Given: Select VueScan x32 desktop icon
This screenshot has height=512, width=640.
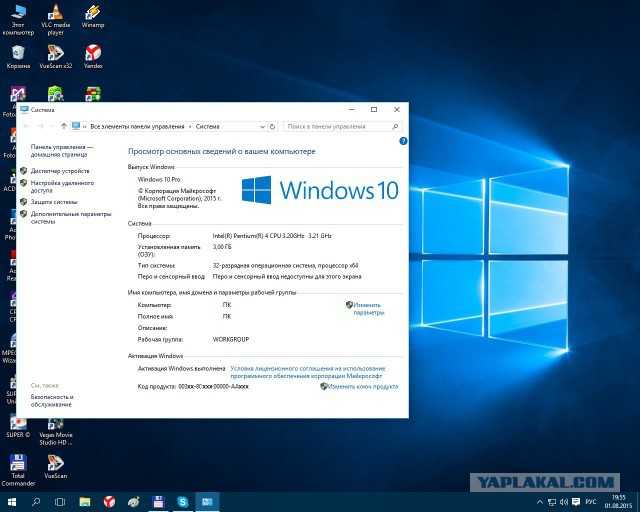Looking at the screenshot, I should [56, 57].
